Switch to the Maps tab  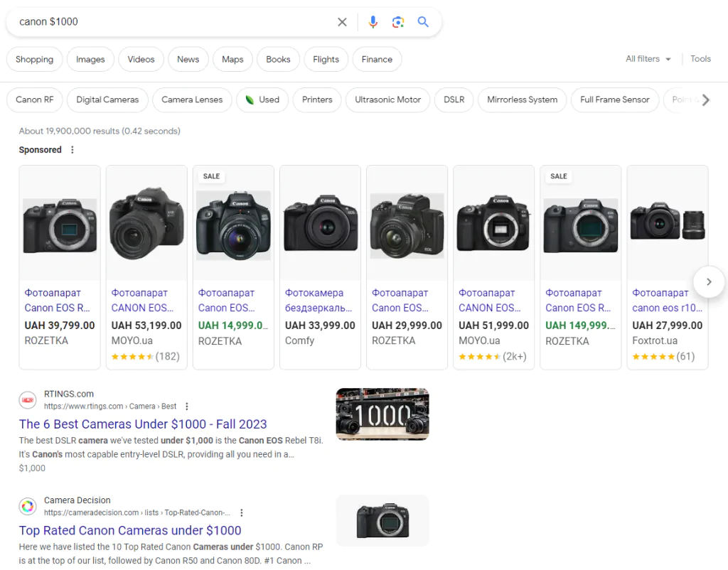pyautogui.click(x=232, y=60)
